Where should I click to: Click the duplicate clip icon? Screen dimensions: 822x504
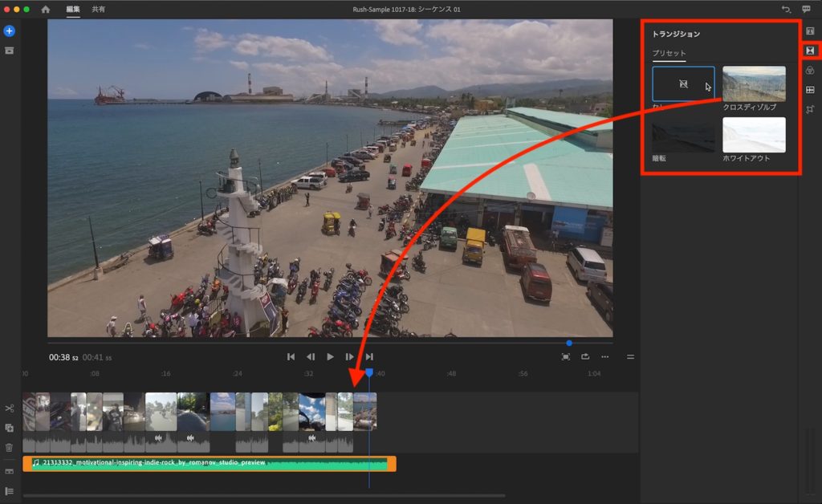pos(9,429)
